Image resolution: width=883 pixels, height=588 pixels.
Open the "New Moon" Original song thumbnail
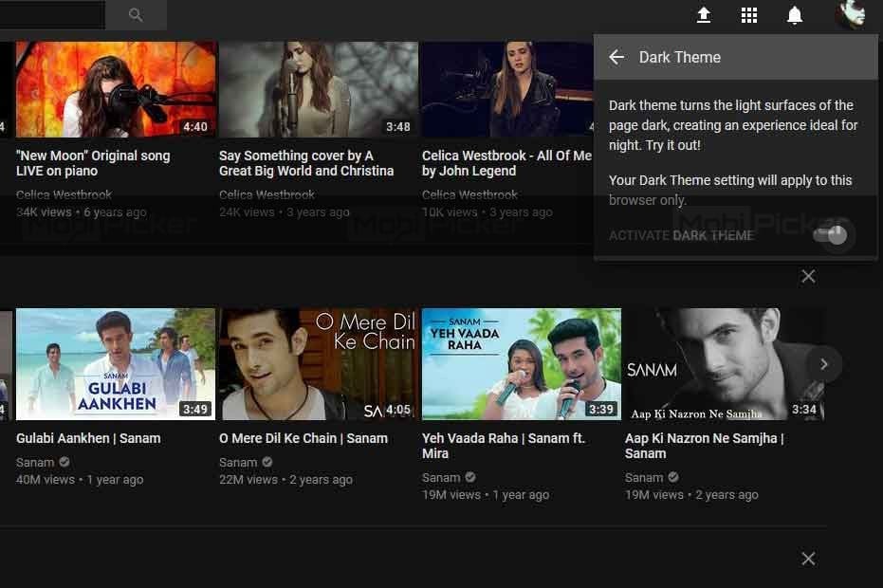(x=116, y=89)
